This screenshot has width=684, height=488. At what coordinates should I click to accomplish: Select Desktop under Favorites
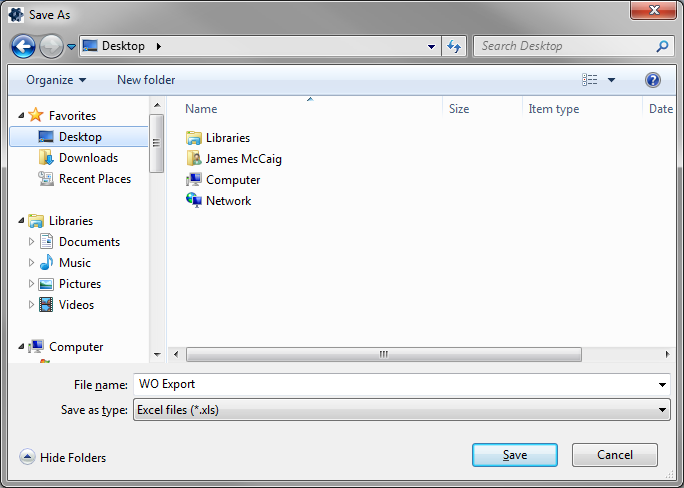(79, 137)
